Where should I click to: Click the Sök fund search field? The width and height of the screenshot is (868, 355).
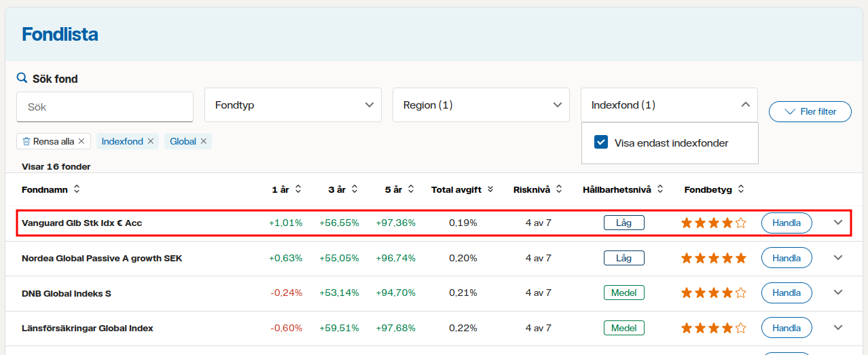click(105, 107)
